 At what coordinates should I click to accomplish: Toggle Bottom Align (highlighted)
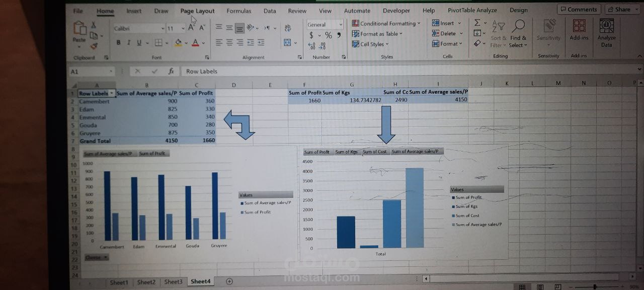240,28
